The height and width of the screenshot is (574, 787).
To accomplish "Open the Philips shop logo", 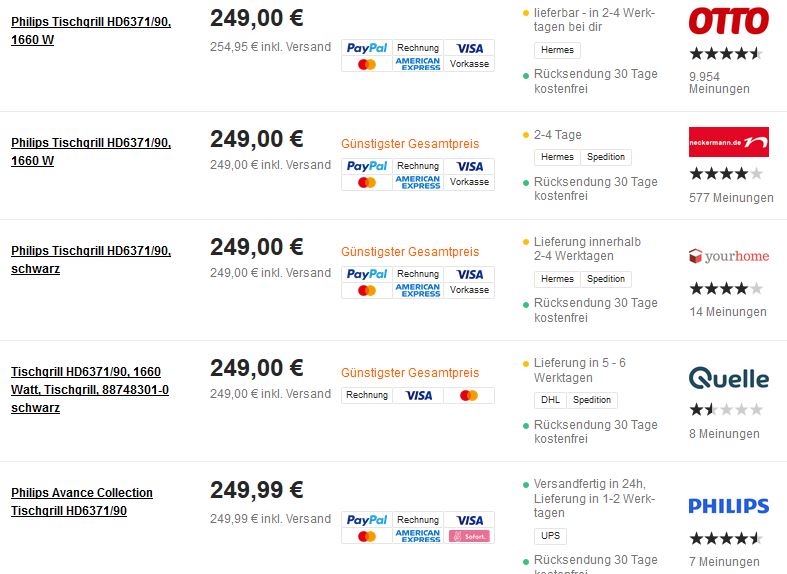I will click(728, 506).
